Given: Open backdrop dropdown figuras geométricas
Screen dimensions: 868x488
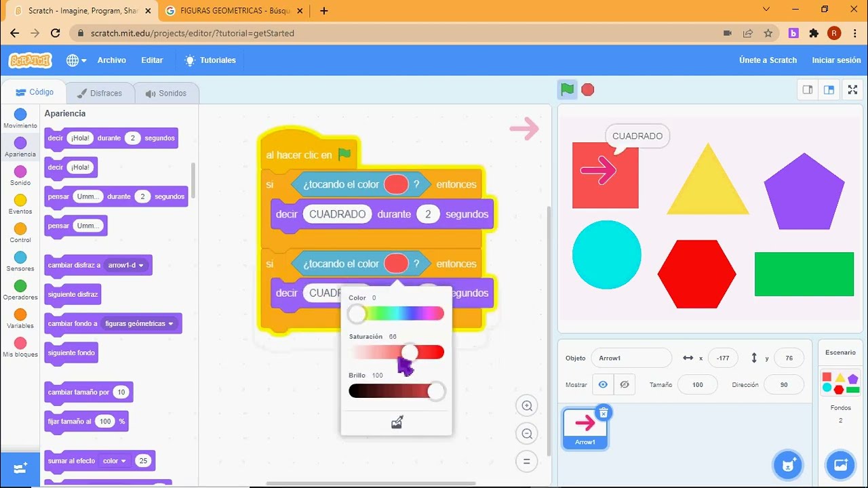Looking at the screenshot, I should click(x=140, y=323).
